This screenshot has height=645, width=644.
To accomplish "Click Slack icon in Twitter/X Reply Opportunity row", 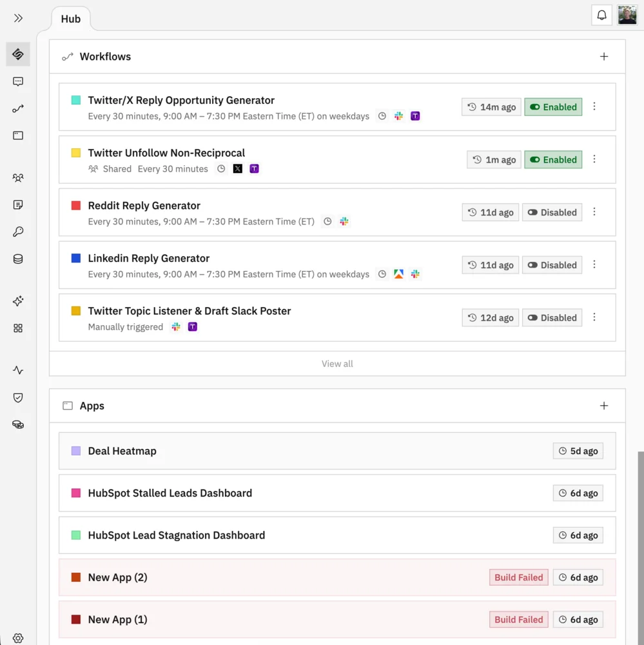I will tap(398, 116).
